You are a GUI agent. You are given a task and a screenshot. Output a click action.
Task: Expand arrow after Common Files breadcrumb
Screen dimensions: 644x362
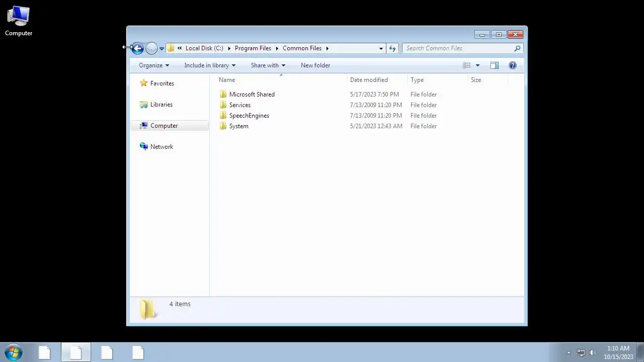coord(327,48)
